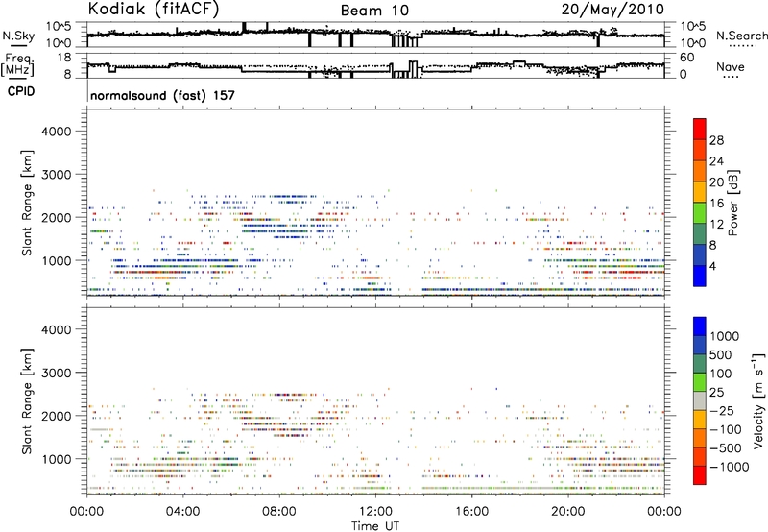Click "4000" tick in power panel

pyautogui.click(x=57, y=132)
